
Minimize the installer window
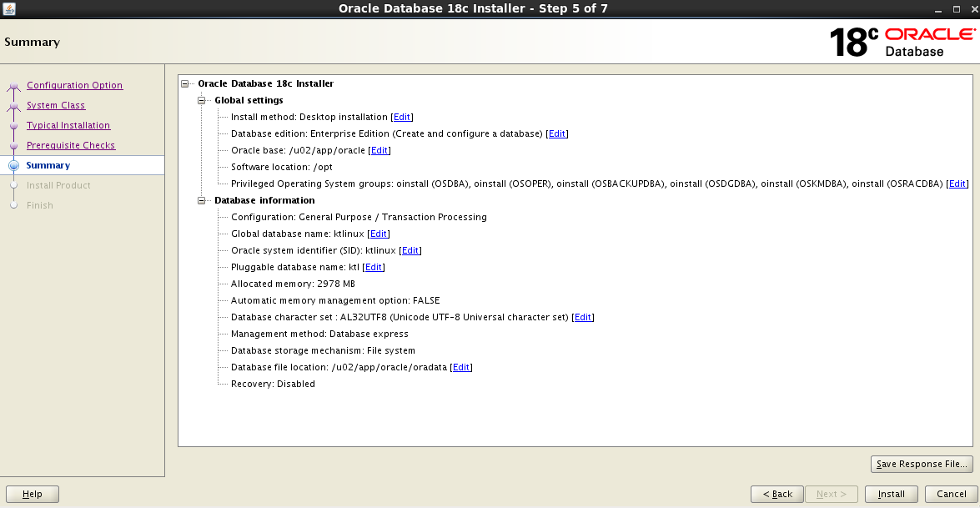coord(938,9)
